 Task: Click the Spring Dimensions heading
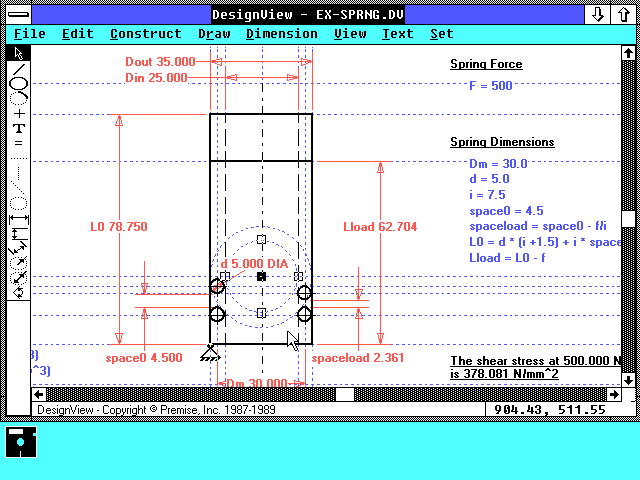[x=502, y=142]
